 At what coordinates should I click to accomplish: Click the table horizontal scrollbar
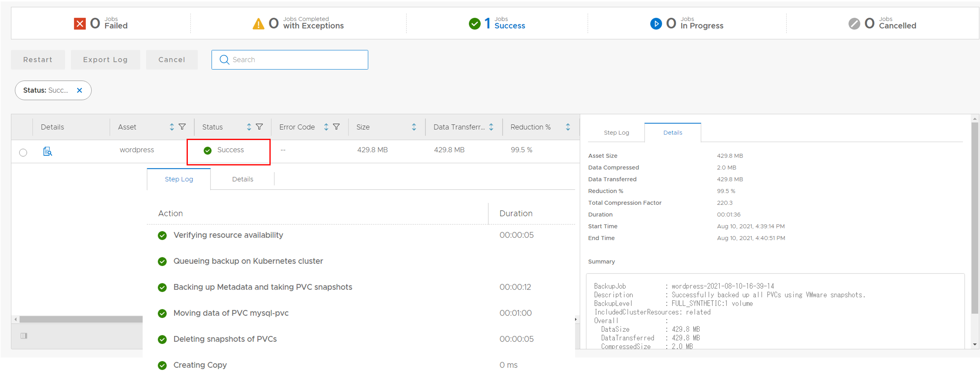[x=81, y=319]
